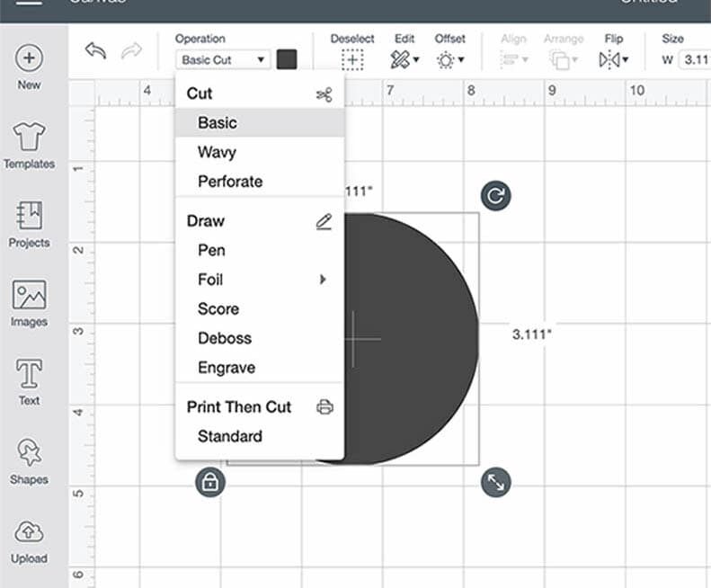Click the rotate handle on the shape
Image resolution: width=711 pixels, height=588 pixels.
(495, 195)
